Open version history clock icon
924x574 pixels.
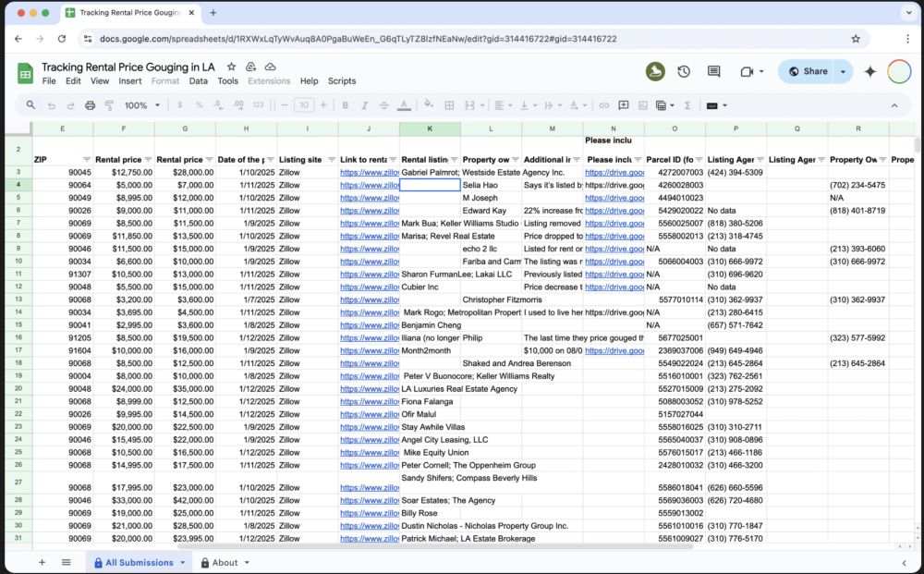[684, 71]
